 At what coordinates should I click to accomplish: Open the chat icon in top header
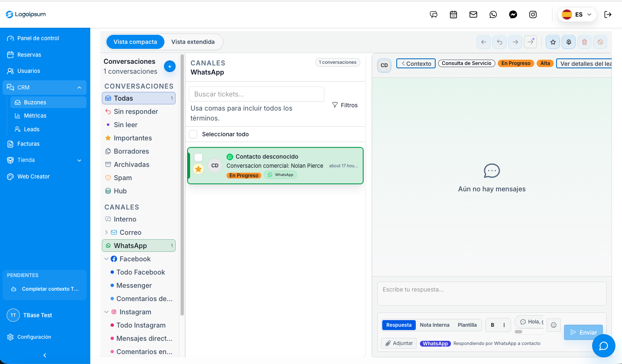click(x=434, y=14)
